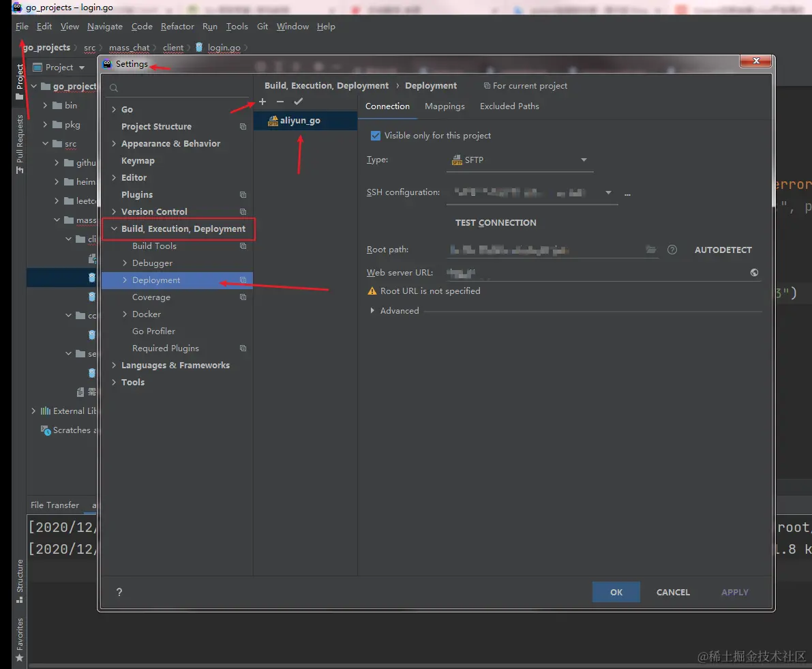
Task: Open Coverage settings
Action: point(151,297)
